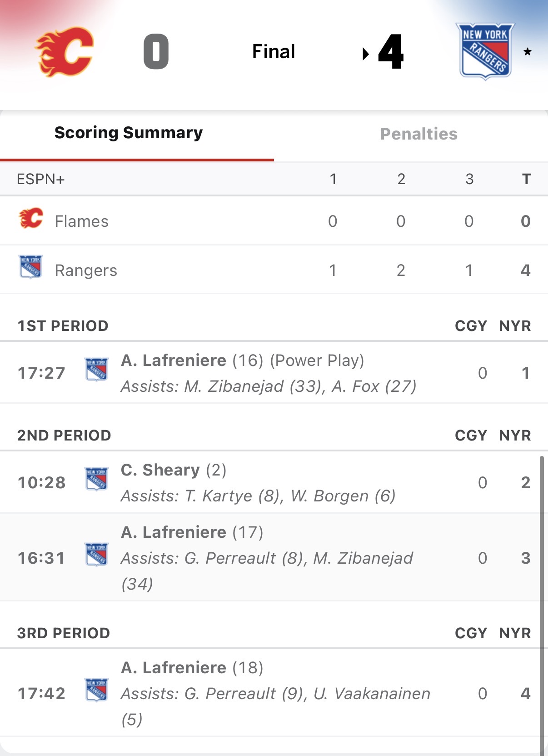Click A. Lafreniere's third period goal (18)
Viewport: 548px width, 756px height.
point(192,668)
